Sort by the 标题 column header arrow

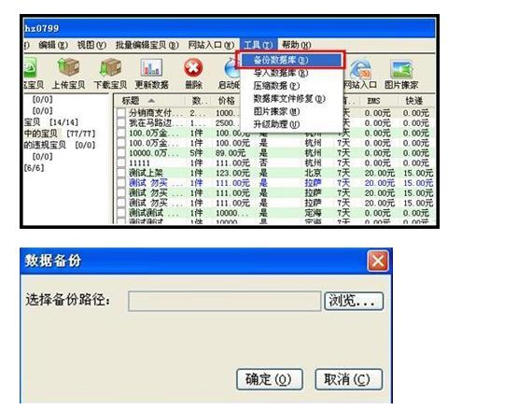click(151, 101)
